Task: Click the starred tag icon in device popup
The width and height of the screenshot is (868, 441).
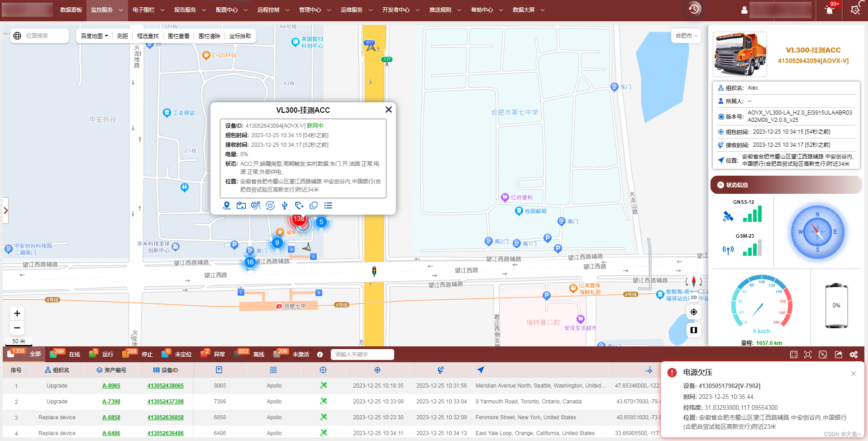Action: pos(299,206)
